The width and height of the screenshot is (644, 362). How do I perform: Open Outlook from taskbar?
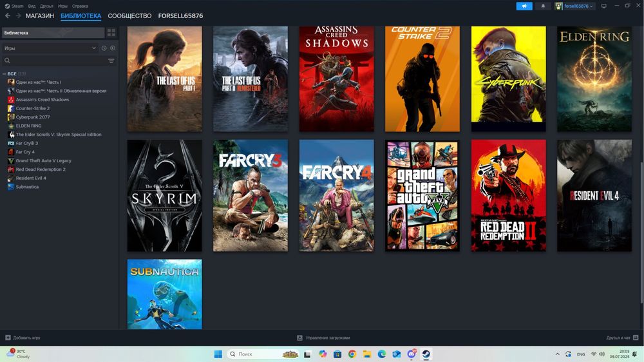396,354
